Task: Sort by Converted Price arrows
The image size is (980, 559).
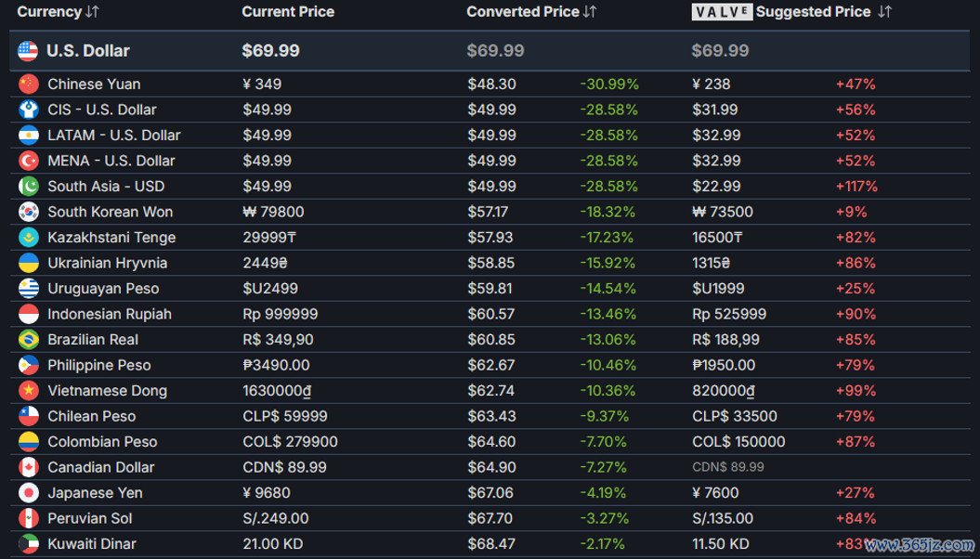Action: click(589, 12)
